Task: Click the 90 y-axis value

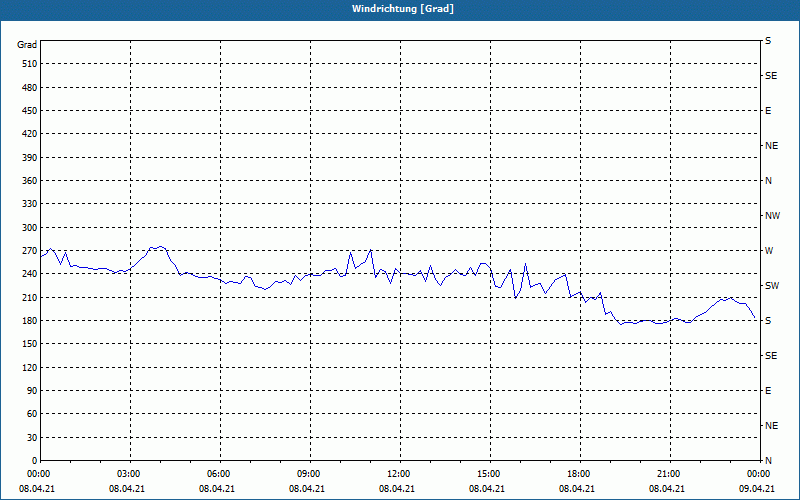Action: click(32, 391)
